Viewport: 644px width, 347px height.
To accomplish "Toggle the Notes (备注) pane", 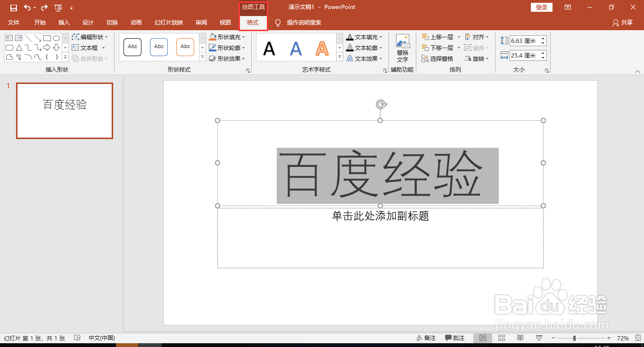I will [426, 338].
